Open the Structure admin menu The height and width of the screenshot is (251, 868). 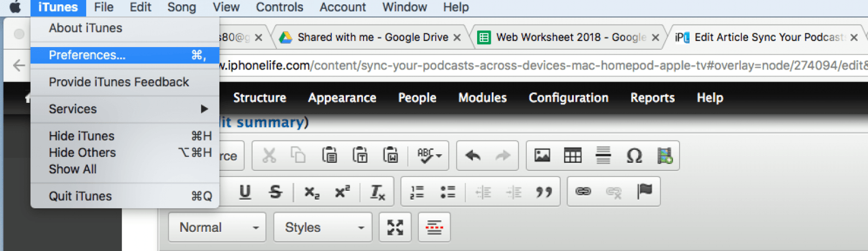(260, 98)
